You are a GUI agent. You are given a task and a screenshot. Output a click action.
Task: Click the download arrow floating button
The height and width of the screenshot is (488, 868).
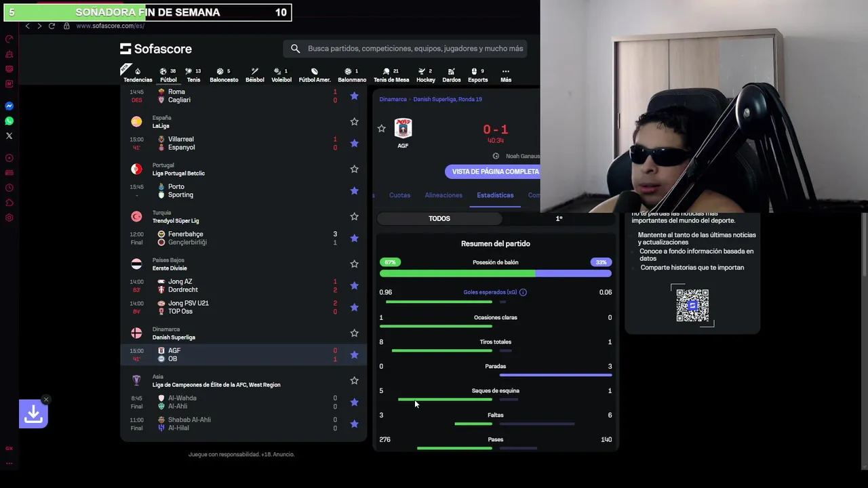pos(33,414)
